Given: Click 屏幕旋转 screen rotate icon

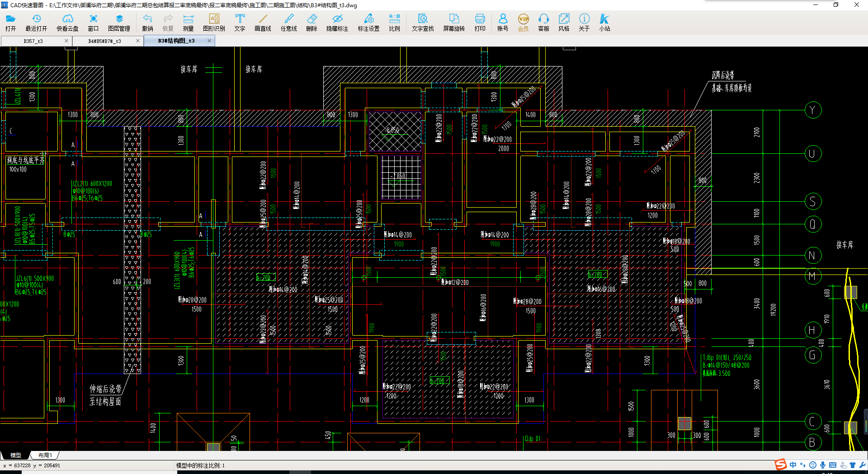Looking at the screenshot, I should 454,22.
